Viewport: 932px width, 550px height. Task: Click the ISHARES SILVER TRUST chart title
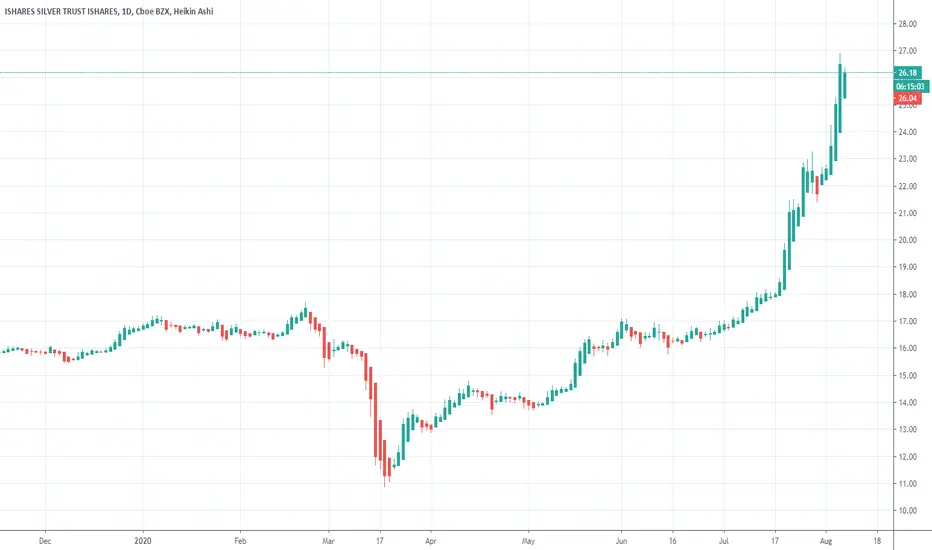tap(109, 11)
